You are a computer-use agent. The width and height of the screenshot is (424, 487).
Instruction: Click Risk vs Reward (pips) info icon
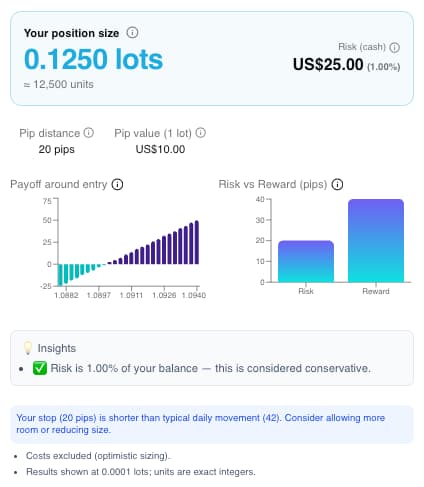(337, 184)
